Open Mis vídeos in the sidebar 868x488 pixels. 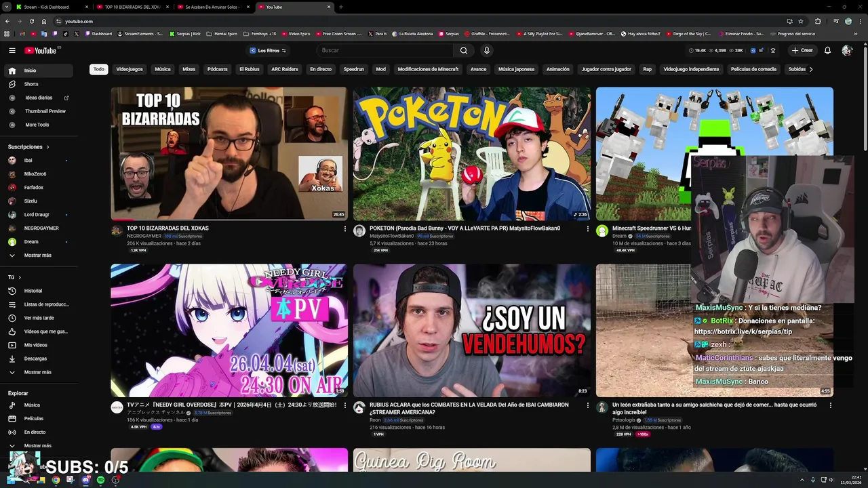coord(38,345)
